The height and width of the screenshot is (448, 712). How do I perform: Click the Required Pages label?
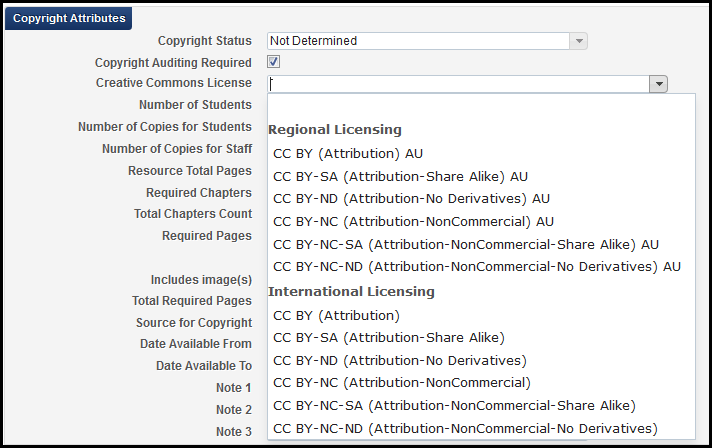[x=207, y=236]
